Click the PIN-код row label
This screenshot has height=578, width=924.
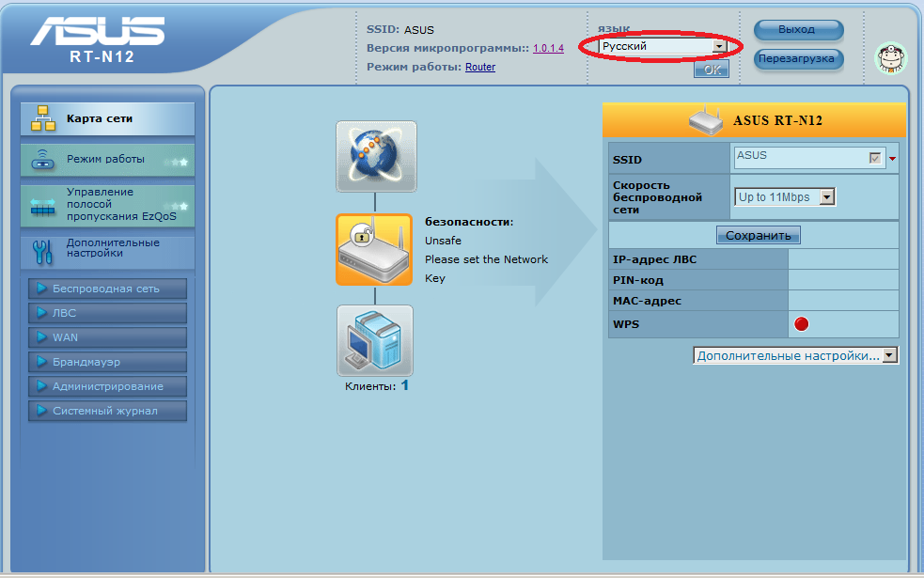tap(638, 280)
